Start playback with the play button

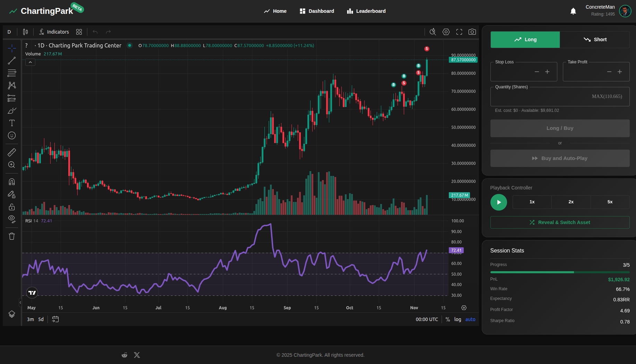pos(498,202)
